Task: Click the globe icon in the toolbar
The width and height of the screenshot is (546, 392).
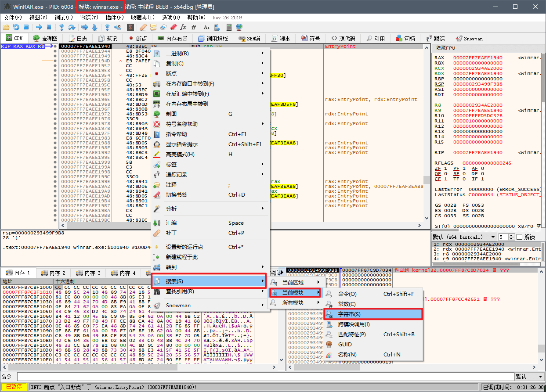Action: click(x=239, y=27)
